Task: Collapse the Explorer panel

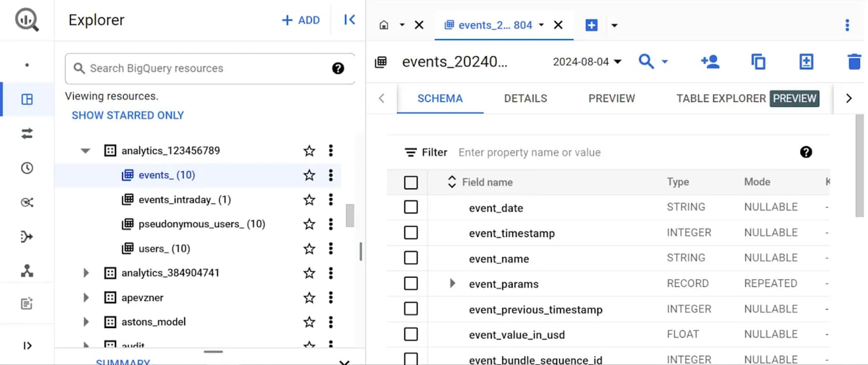Action: click(x=349, y=20)
